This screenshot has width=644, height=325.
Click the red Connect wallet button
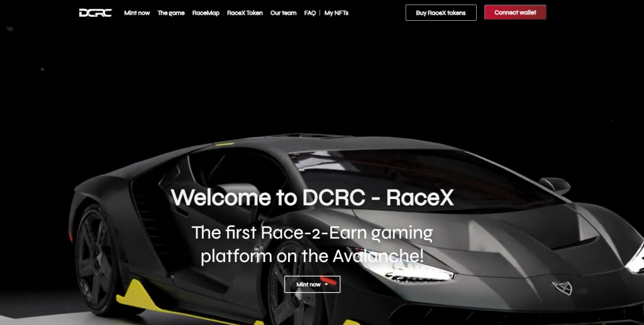[x=515, y=13]
